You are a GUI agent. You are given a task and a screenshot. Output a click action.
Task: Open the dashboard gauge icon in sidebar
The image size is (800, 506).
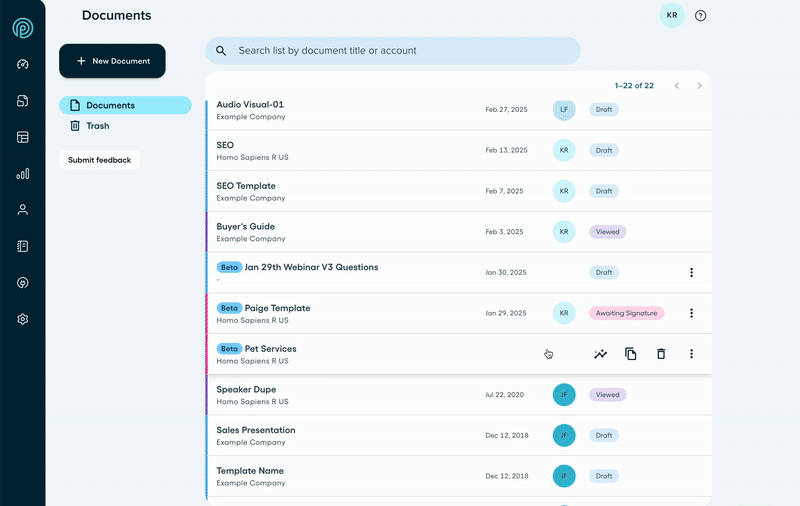22,65
